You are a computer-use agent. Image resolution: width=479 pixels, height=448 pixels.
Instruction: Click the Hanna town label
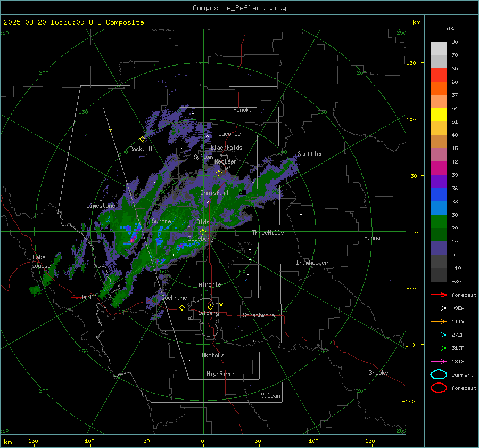(x=372, y=238)
